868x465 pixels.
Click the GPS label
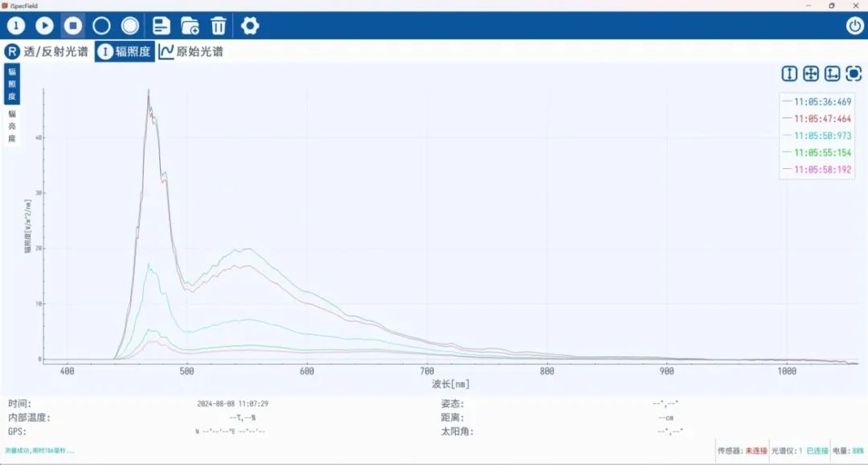(x=17, y=431)
